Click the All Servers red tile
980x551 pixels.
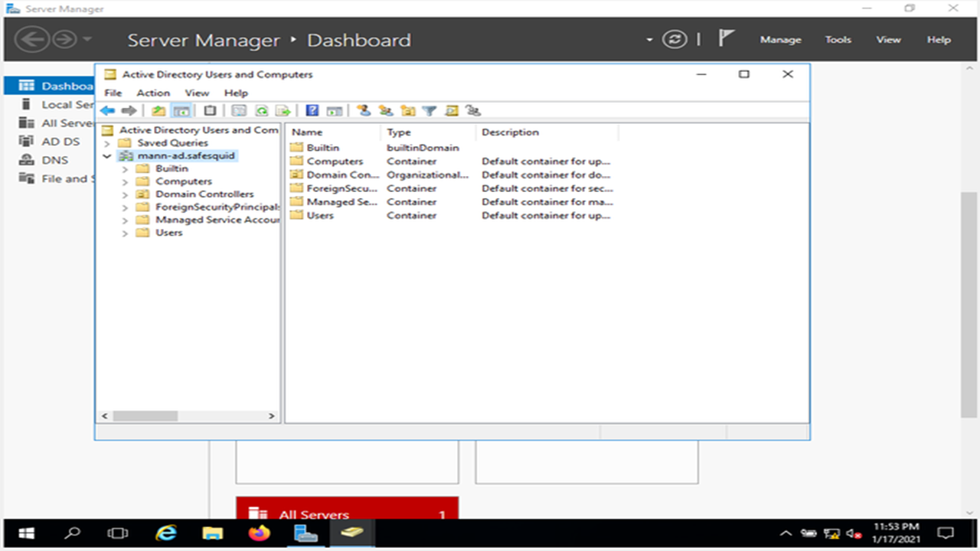pyautogui.click(x=347, y=508)
